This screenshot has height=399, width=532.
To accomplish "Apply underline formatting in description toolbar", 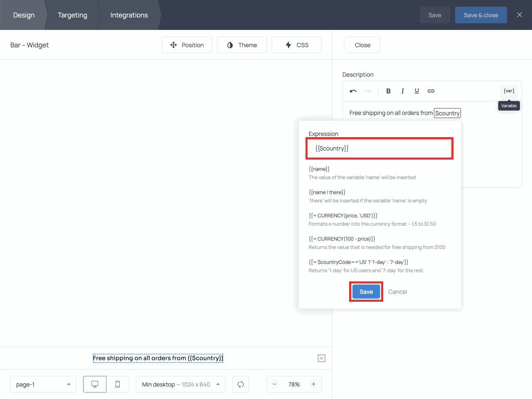I will (x=416, y=91).
